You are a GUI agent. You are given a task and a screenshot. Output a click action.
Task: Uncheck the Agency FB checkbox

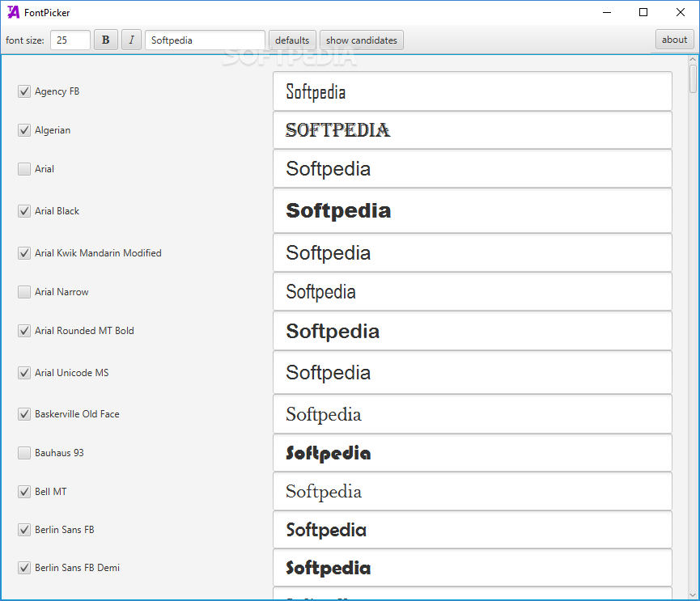pyautogui.click(x=24, y=91)
